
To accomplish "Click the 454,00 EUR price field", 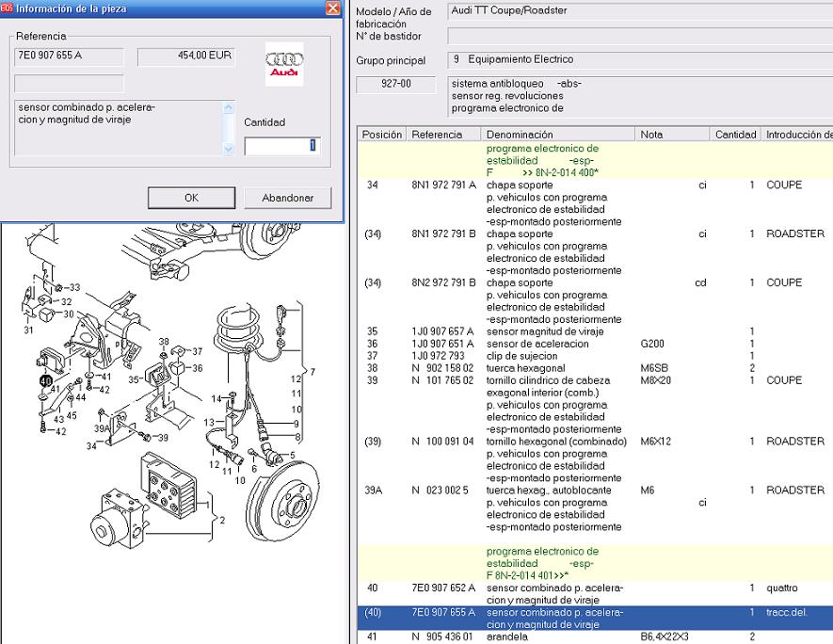I will click(x=185, y=56).
